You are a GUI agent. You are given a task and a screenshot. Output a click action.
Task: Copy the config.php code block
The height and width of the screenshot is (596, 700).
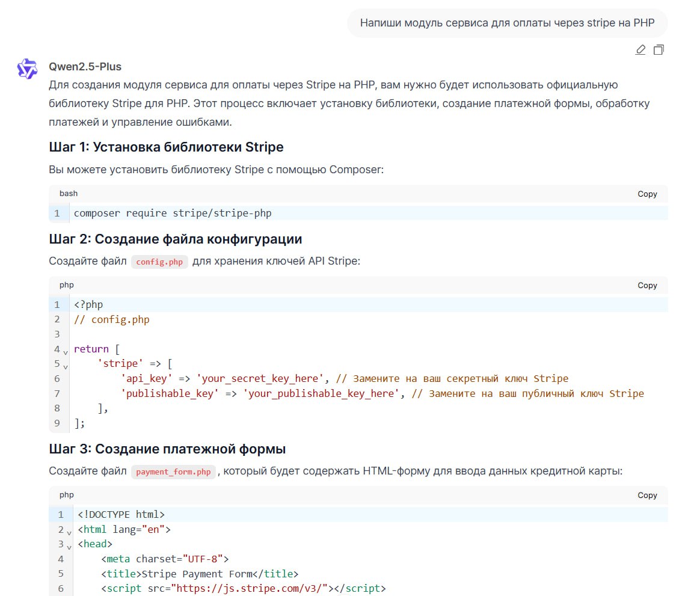point(647,285)
